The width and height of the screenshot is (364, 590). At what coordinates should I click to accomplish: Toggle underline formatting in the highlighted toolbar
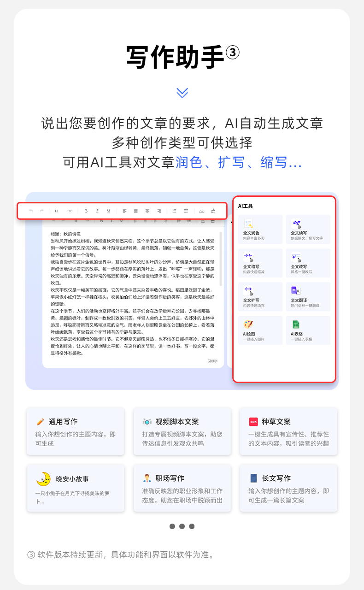(109, 211)
